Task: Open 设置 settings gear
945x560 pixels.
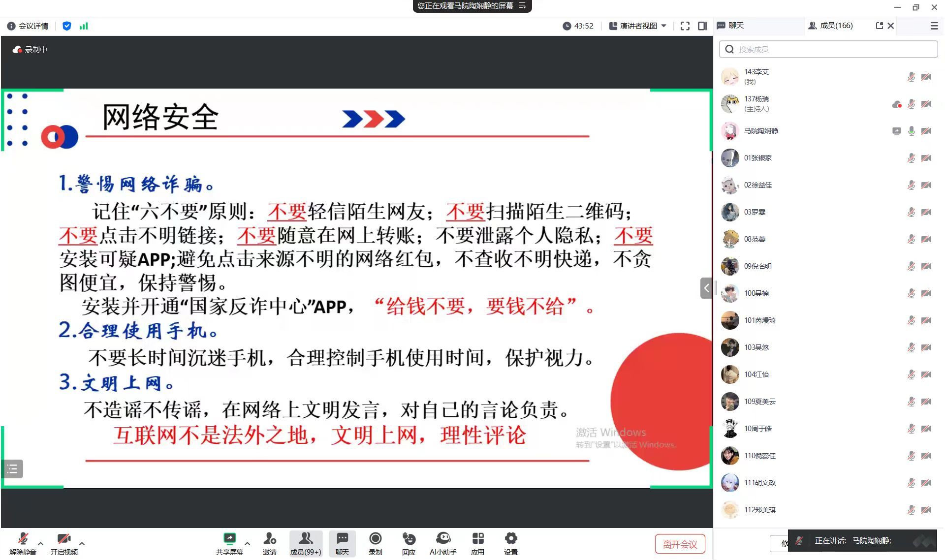Action: pyautogui.click(x=511, y=539)
